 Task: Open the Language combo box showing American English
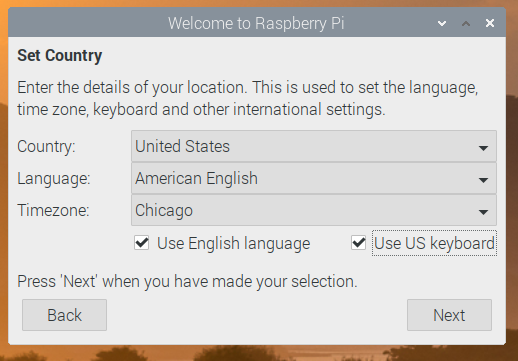pyautogui.click(x=314, y=178)
